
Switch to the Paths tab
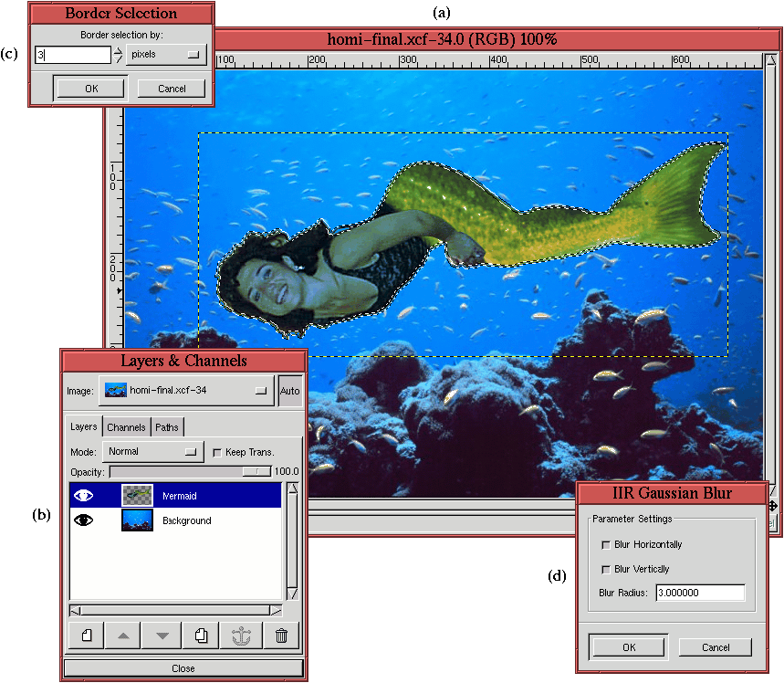click(167, 427)
